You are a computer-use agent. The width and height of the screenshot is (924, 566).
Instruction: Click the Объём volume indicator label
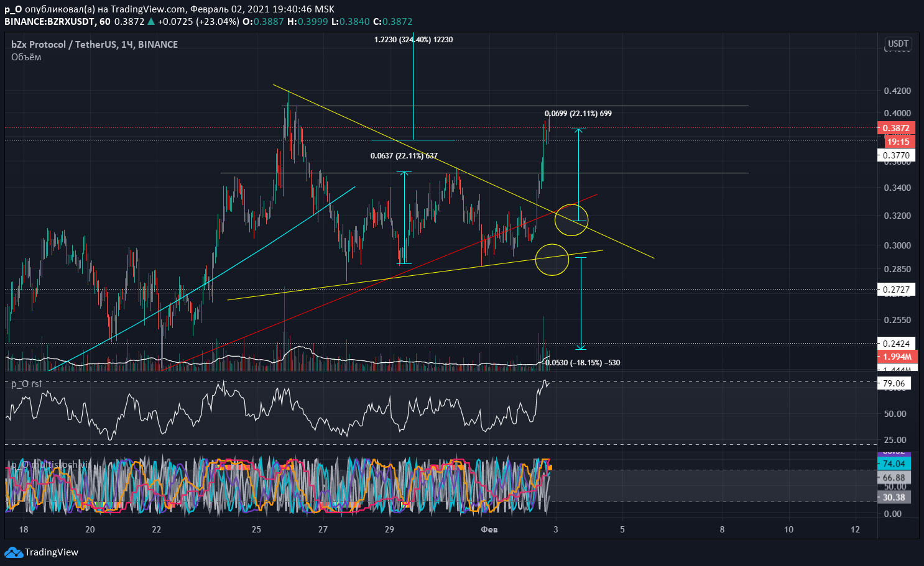[26, 57]
